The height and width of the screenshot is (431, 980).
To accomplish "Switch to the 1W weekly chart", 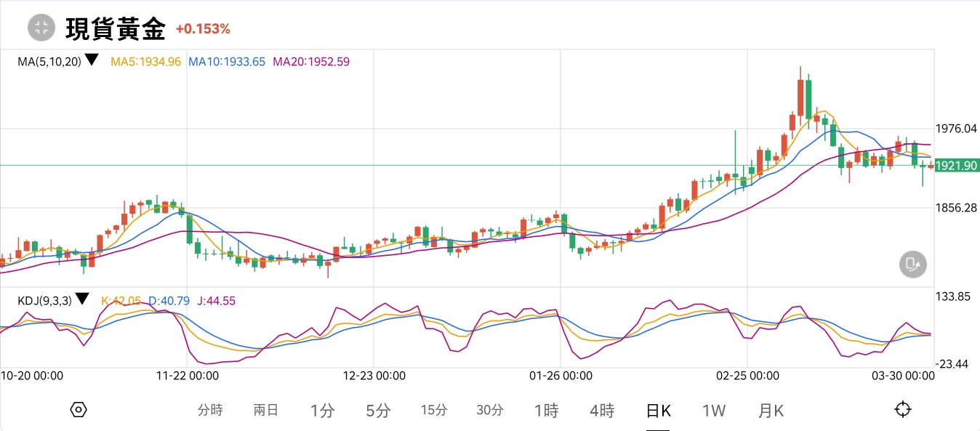I will 714,411.
